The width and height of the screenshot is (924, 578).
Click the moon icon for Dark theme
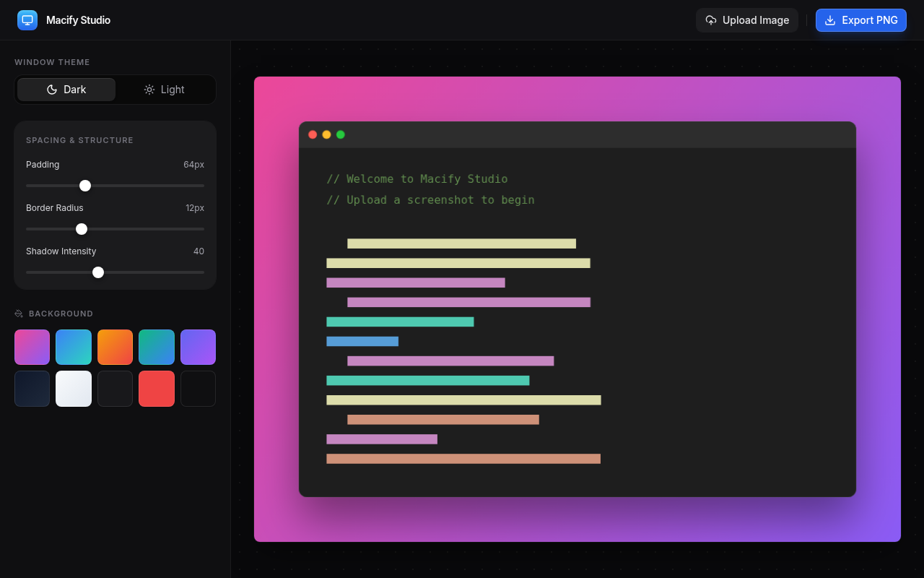[x=52, y=90]
